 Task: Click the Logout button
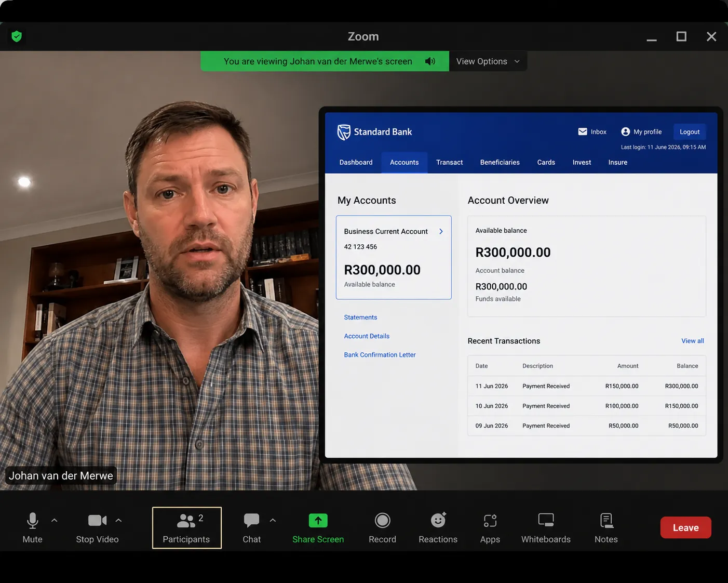690,132
